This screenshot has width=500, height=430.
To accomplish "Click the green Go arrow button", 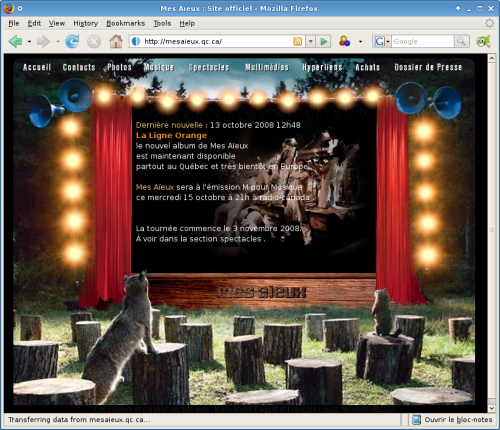I will click(x=323, y=41).
